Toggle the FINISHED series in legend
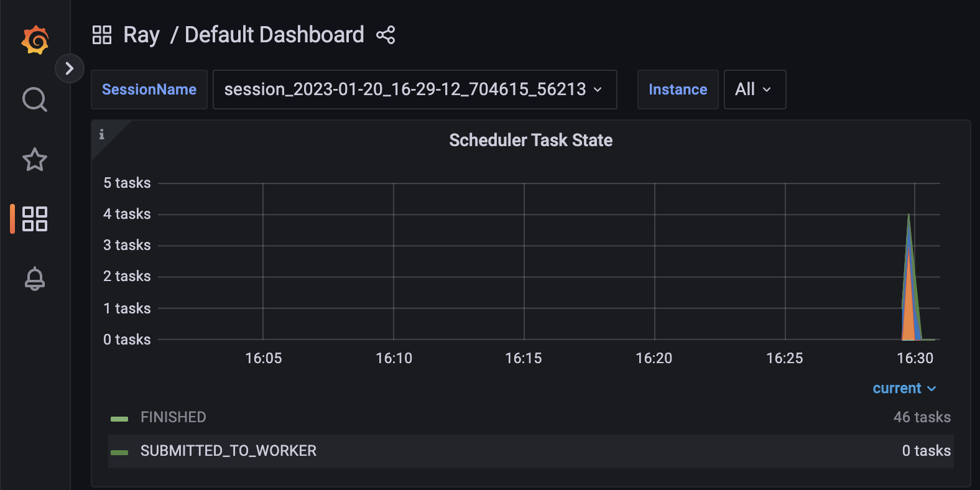The width and height of the screenshot is (980, 490). click(173, 417)
